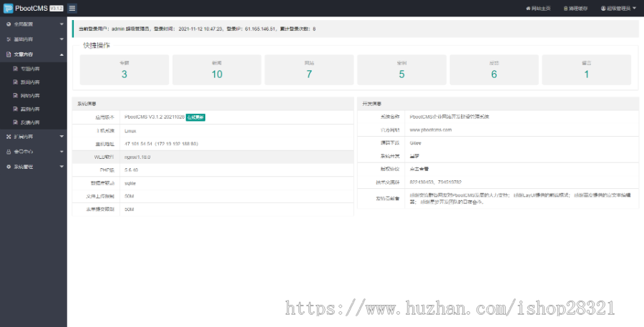Click the page icon beside 网站内容
Image resolution: width=644 pixels, height=327 pixels.
16,96
